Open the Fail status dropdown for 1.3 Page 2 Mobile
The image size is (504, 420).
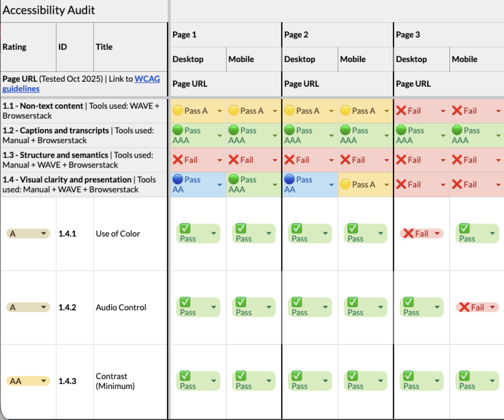[386, 160]
